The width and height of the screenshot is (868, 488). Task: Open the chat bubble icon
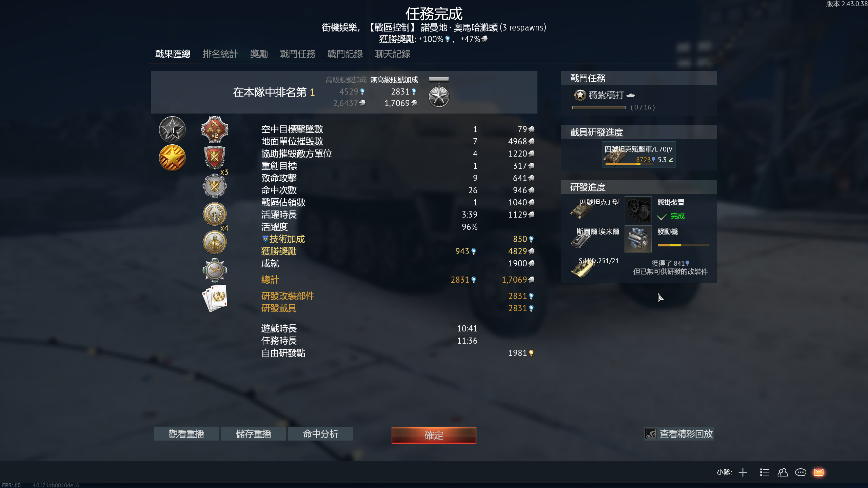click(x=801, y=472)
